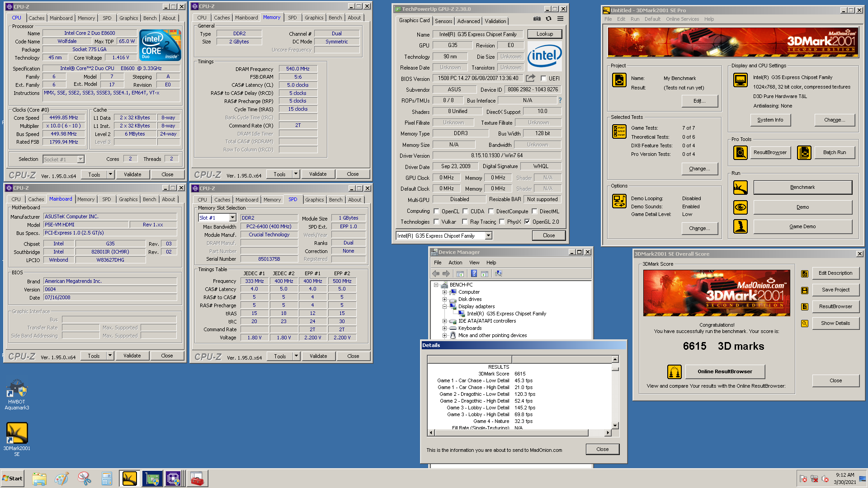
Task: Open Tools dropdown arrow in Memory tab window
Action: tap(296, 174)
